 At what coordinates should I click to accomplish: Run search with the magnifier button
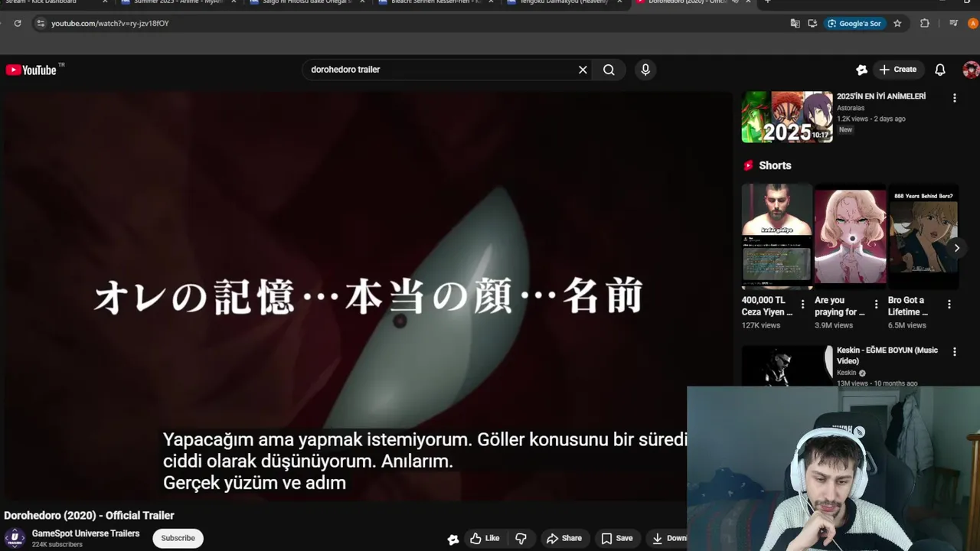(x=609, y=70)
